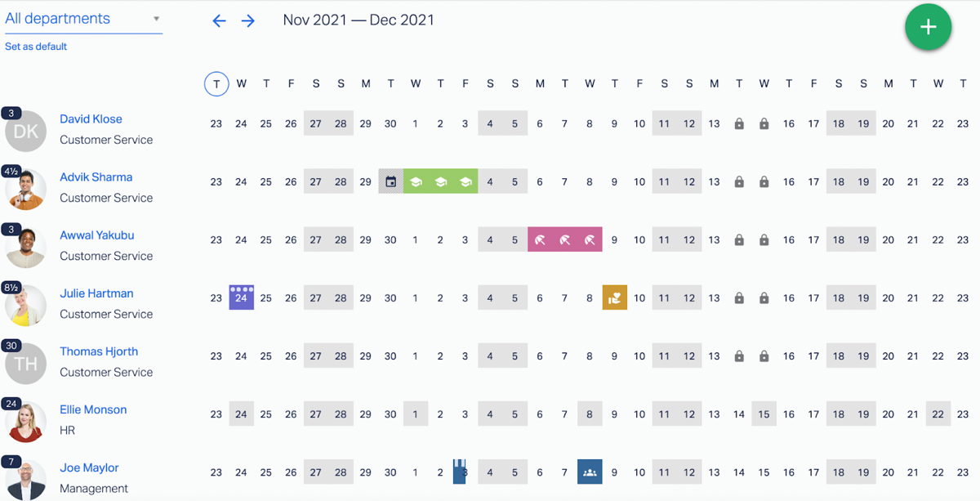Click Thomas Hjorth's lock icon on the 15th
980x501 pixels.
(x=764, y=356)
